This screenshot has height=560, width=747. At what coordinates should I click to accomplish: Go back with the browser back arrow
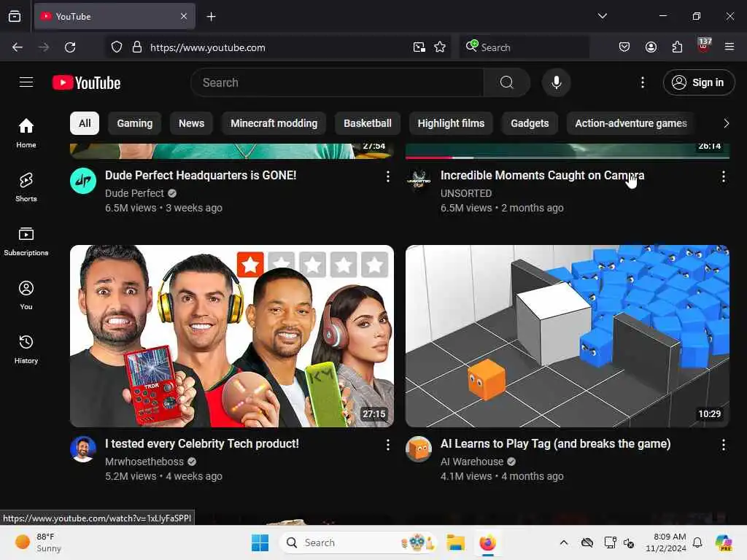coord(18,47)
